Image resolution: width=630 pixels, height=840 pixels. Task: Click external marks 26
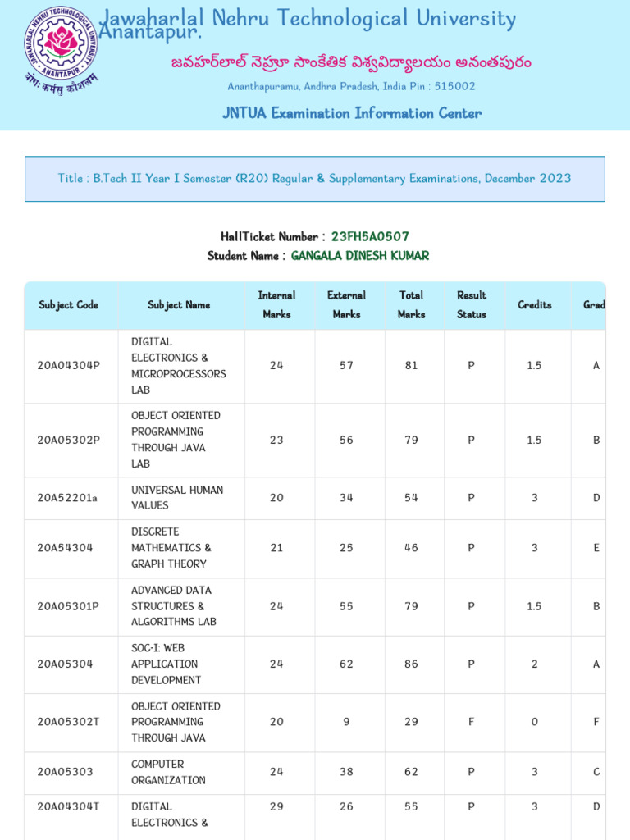[x=347, y=806]
